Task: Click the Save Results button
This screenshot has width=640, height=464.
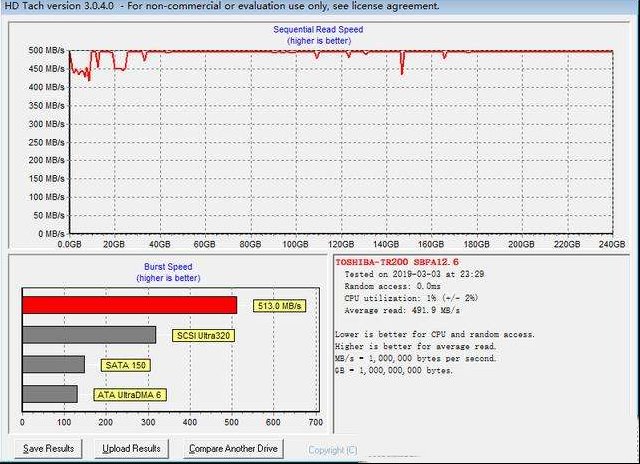Action: (49, 448)
